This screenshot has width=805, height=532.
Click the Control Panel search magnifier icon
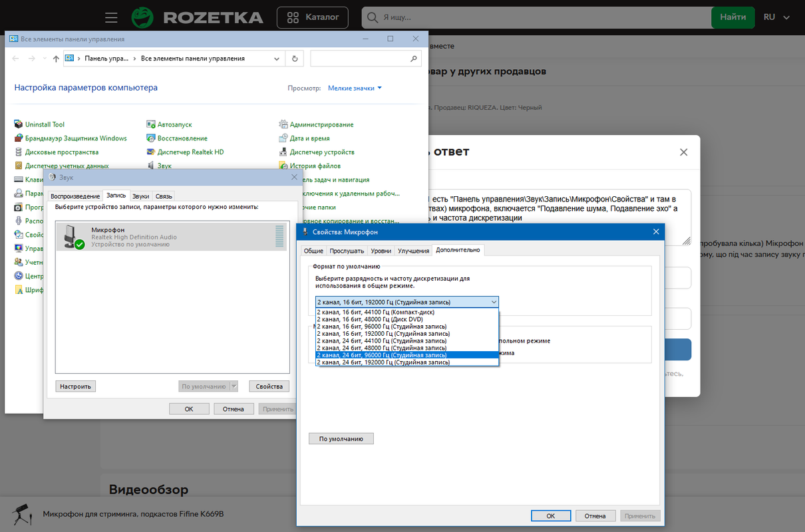(x=414, y=59)
